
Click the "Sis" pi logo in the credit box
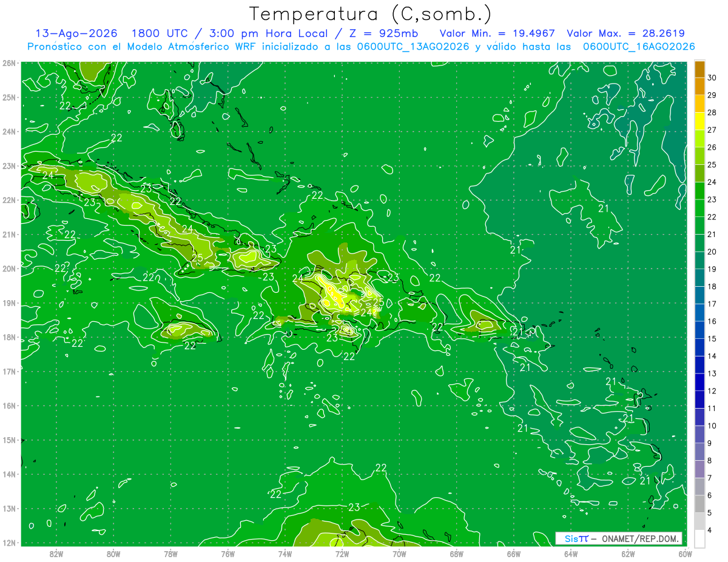576,538
